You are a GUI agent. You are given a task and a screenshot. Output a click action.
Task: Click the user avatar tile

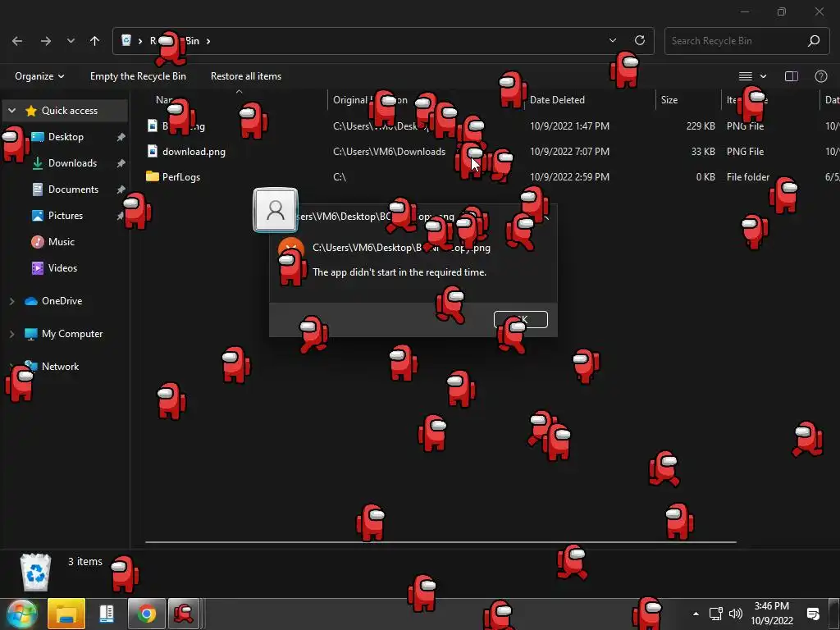coord(276,210)
